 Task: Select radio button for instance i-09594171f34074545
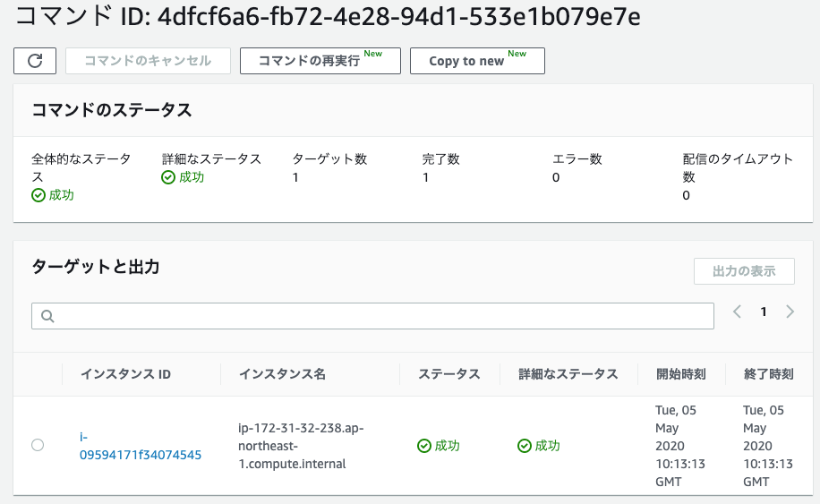38,445
